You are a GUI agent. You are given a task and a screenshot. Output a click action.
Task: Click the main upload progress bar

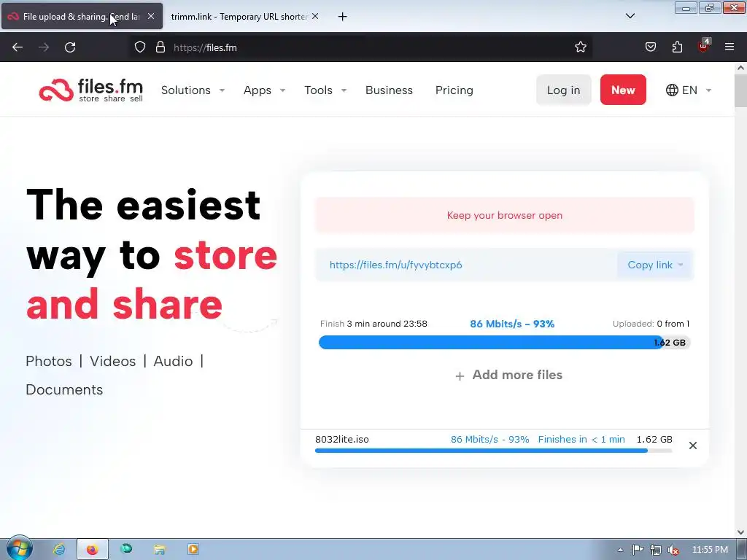pos(505,343)
